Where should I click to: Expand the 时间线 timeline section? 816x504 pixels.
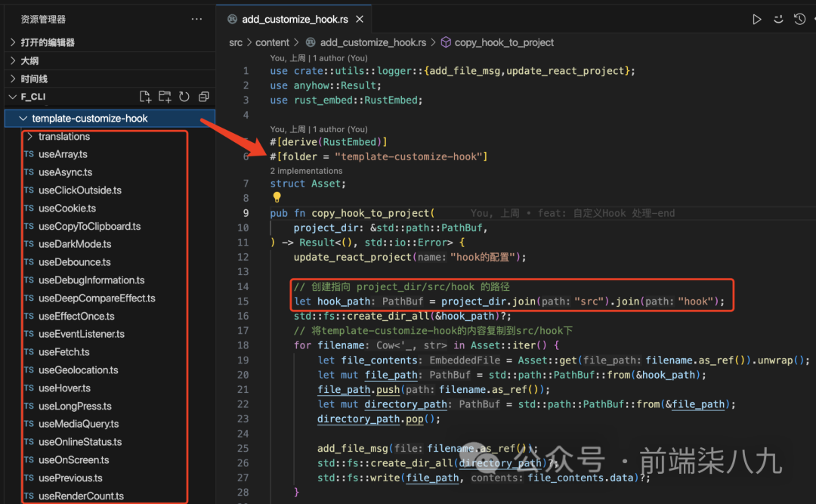[x=110, y=79]
